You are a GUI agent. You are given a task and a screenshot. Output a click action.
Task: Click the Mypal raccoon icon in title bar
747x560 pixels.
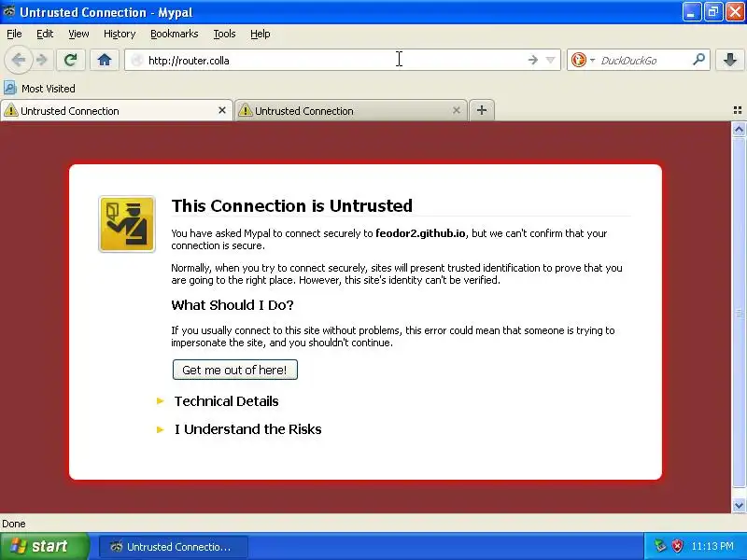[x=9, y=12]
